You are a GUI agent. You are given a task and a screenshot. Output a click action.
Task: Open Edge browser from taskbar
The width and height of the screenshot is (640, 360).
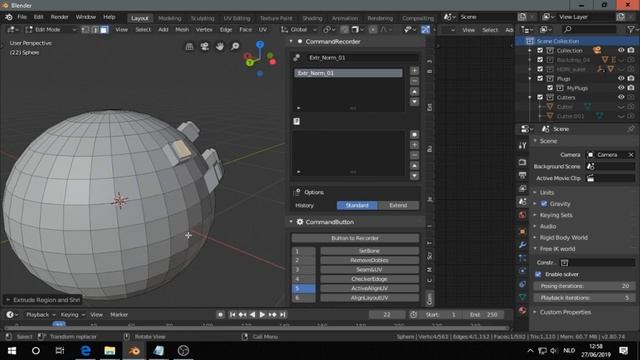pyautogui.click(x=85, y=351)
